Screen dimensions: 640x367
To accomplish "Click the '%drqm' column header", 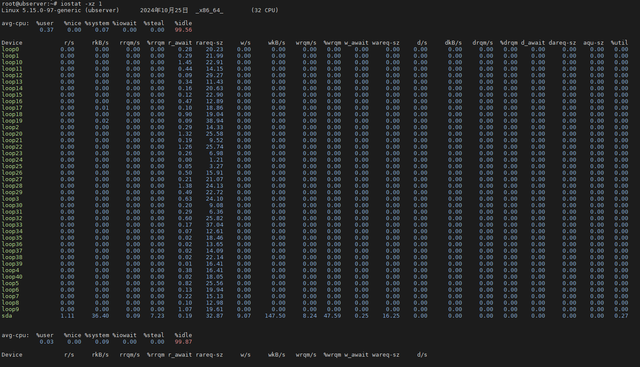I will (x=509, y=43).
